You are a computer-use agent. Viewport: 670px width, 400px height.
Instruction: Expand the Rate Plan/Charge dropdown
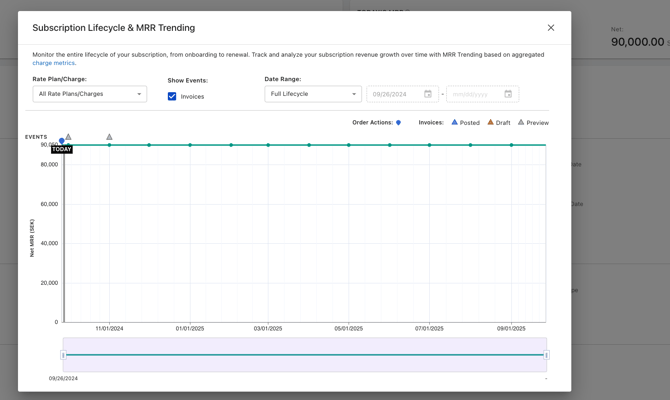coord(89,94)
